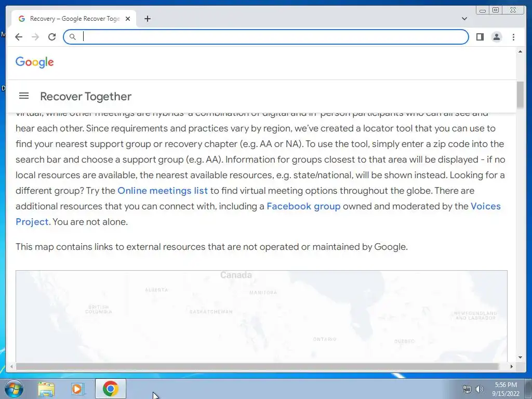Minimize the Chrome window
532x399 pixels.
(x=482, y=10)
